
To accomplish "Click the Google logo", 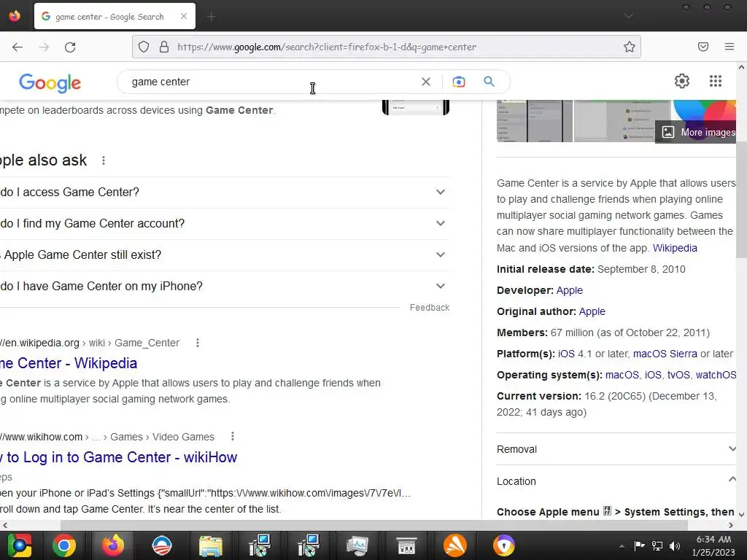I will 50,83.
